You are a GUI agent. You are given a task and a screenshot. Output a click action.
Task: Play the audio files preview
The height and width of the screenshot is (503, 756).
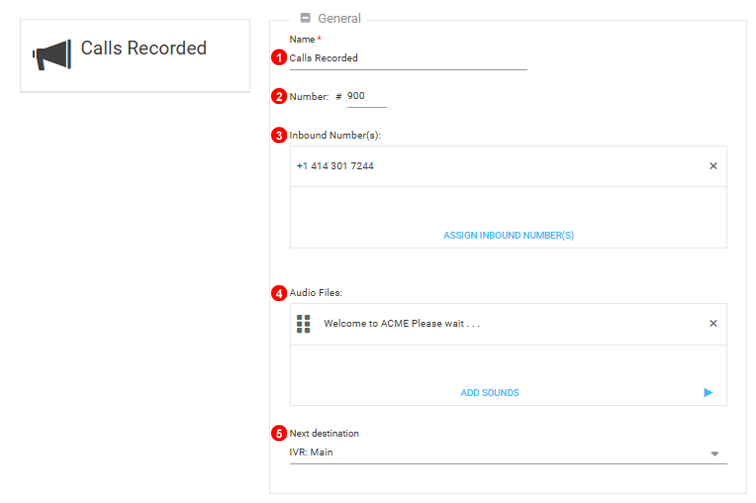[708, 393]
